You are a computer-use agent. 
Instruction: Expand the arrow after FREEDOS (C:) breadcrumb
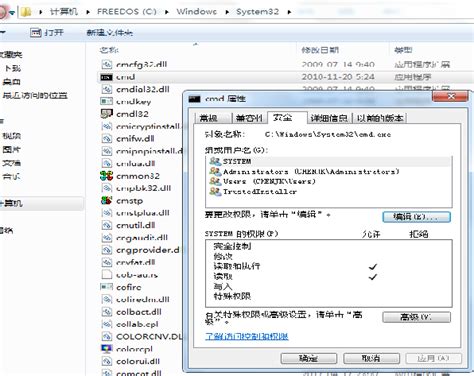(x=167, y=12)
